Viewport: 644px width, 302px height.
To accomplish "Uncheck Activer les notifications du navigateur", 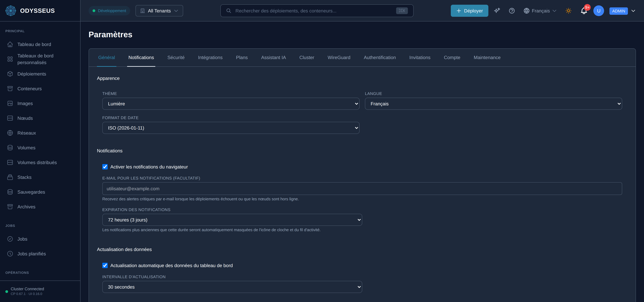I will 105,167.
